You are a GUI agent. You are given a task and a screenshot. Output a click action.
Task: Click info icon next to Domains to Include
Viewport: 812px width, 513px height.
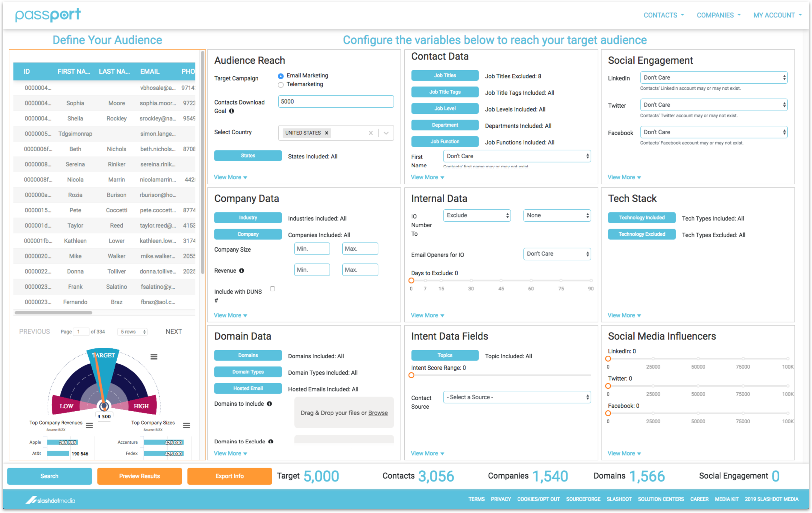click(x=270, y=404)
